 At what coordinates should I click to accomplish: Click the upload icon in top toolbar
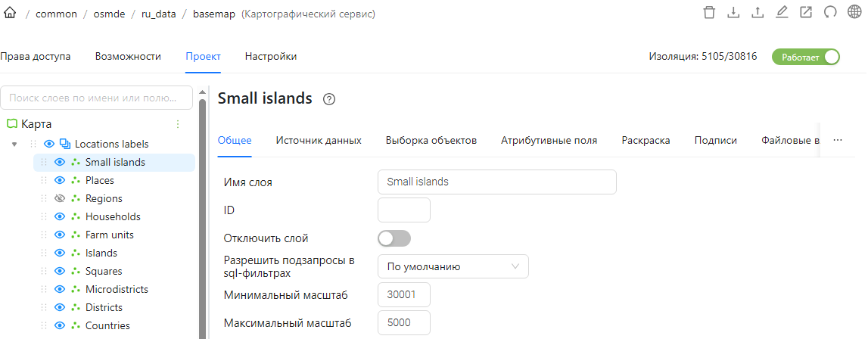pos(758,13)
